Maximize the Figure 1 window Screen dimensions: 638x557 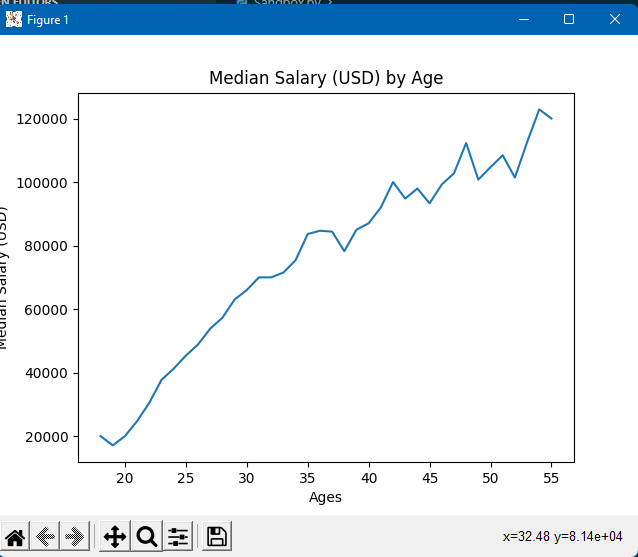click(x=569, y=19)
